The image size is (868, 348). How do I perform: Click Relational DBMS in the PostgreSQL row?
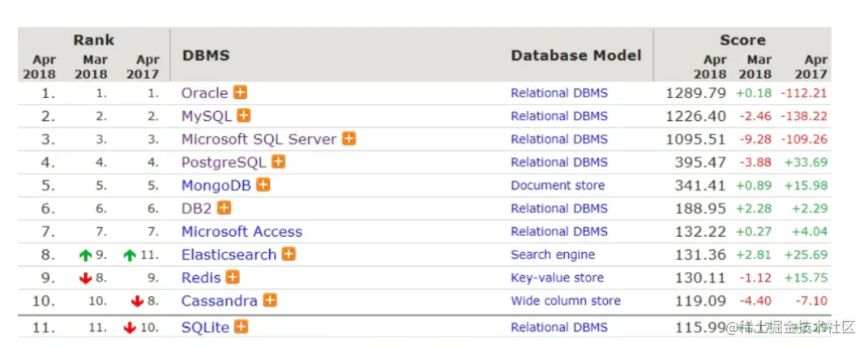tap(559, 162)
